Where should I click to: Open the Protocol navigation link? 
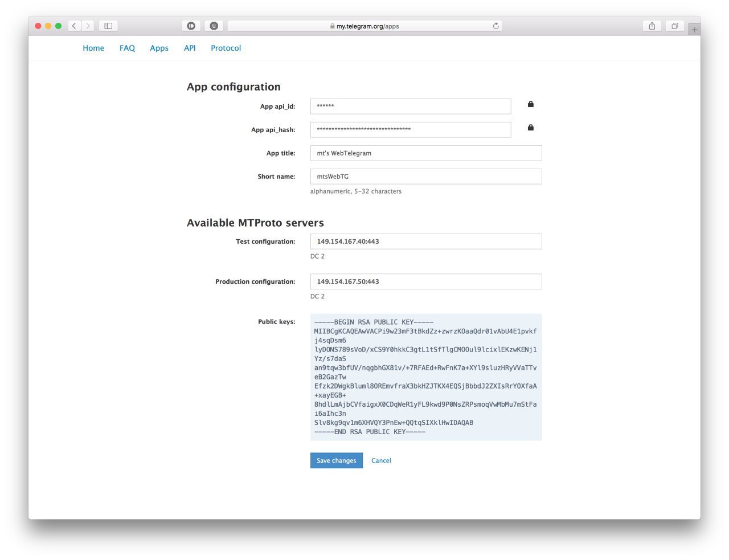(226, 48)
